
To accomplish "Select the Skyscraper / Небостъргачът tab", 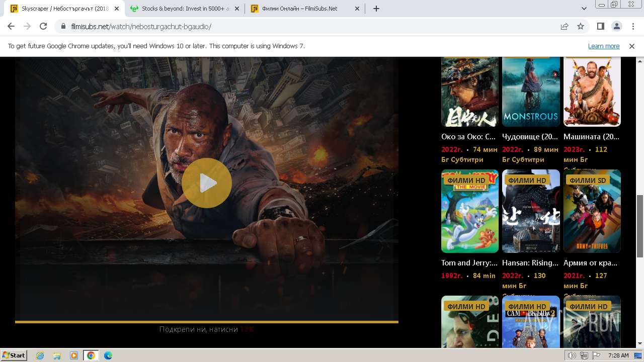I will pos(64,9).
